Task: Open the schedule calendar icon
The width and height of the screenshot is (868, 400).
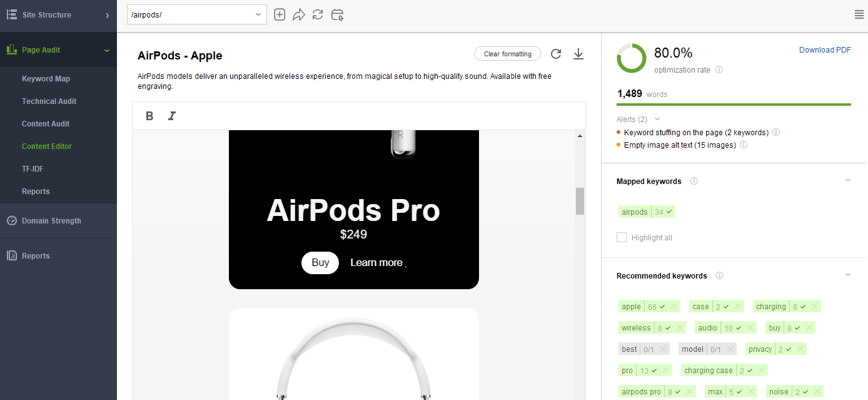Action: [x=337, y=14]
